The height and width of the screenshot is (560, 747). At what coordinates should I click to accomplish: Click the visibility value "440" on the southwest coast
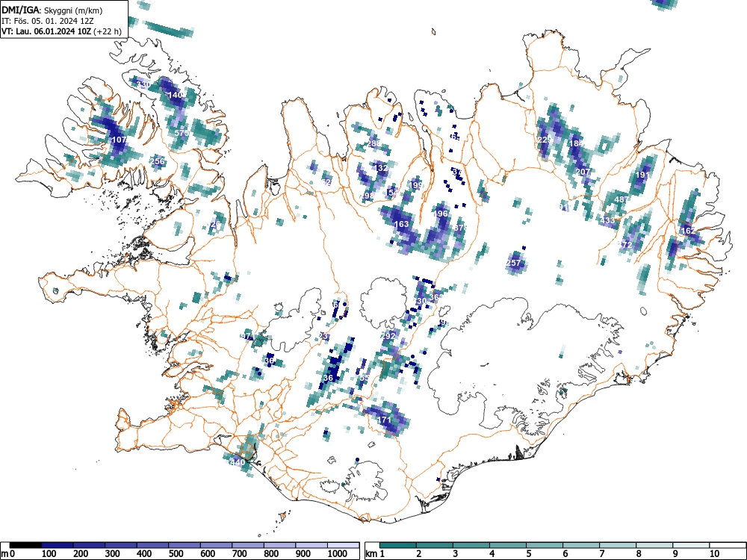coord(238,462)
